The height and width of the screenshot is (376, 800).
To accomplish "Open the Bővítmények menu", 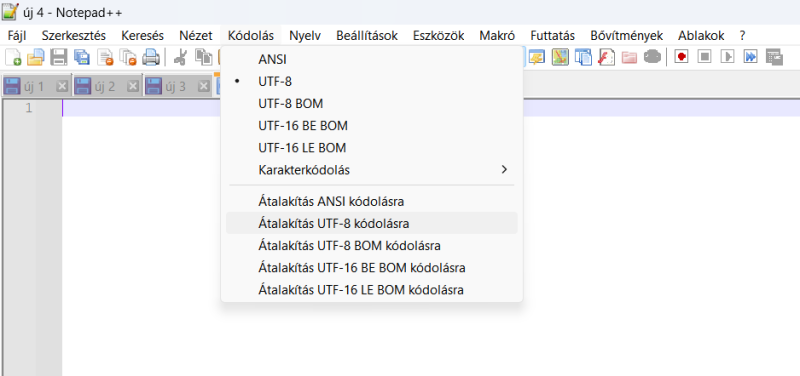I will tap(627, 36).
